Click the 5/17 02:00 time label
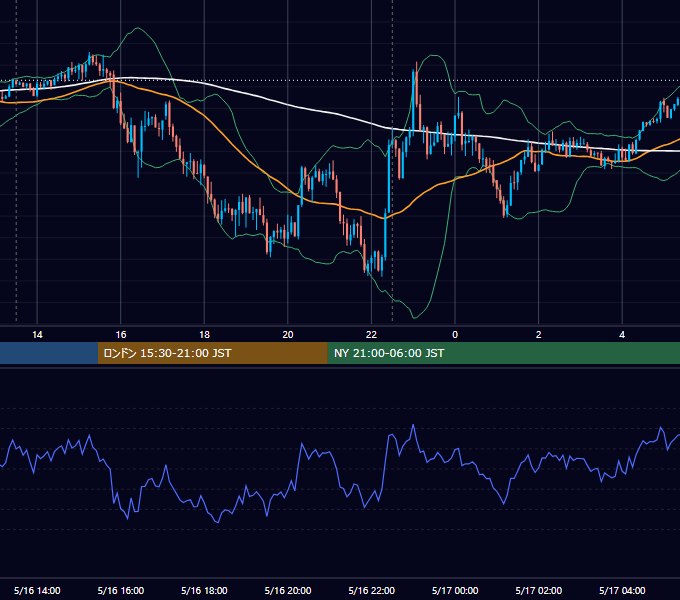The image size is (680, 600). tap(539, 590)
